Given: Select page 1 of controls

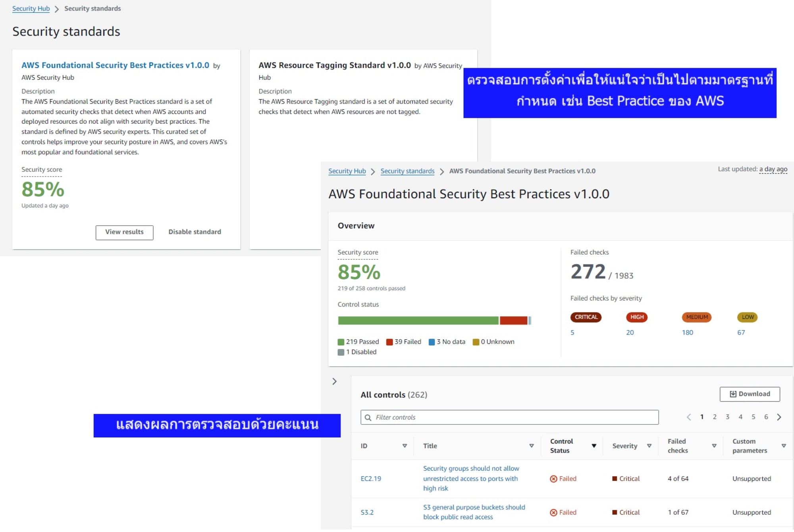Looking at the screenshot, I should pos(702,417).
